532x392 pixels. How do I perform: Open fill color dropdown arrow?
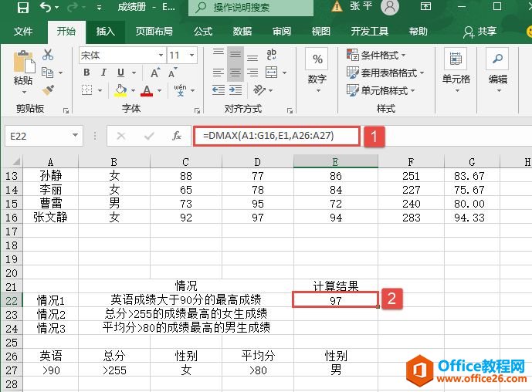[133, 90]
